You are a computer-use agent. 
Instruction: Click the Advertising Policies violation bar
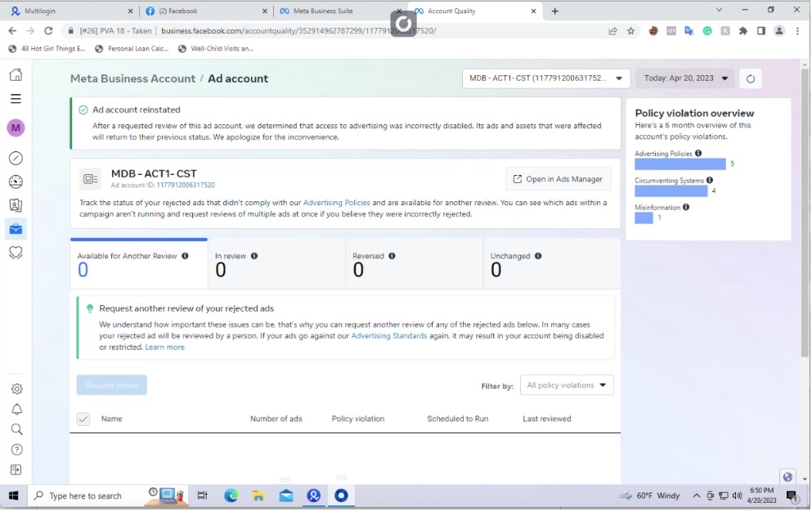(x=680, y=164)
